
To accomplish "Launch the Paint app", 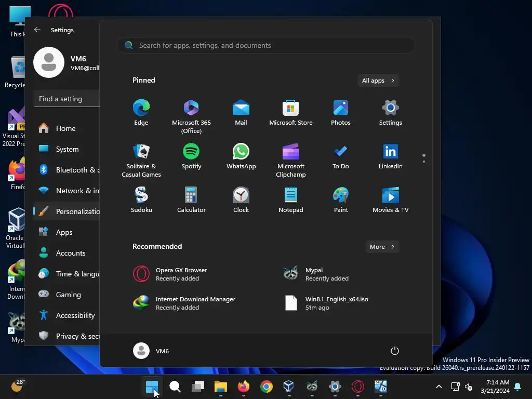I will 341,200.
